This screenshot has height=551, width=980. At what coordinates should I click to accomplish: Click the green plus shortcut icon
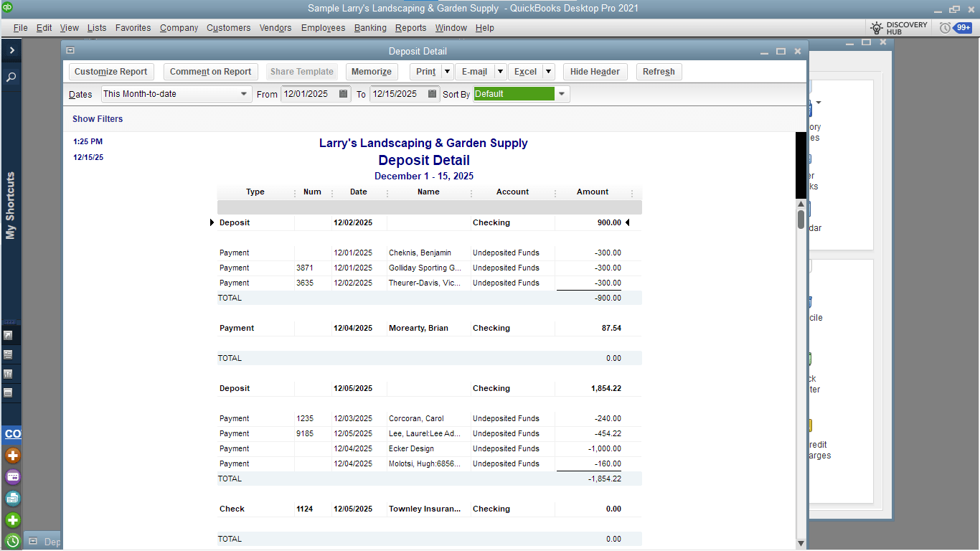tap(12, 519)
